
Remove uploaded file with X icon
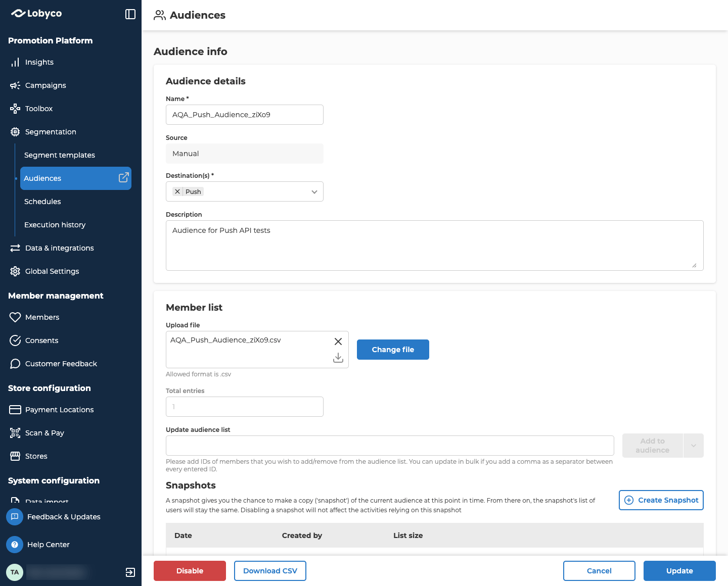point(338,341)
